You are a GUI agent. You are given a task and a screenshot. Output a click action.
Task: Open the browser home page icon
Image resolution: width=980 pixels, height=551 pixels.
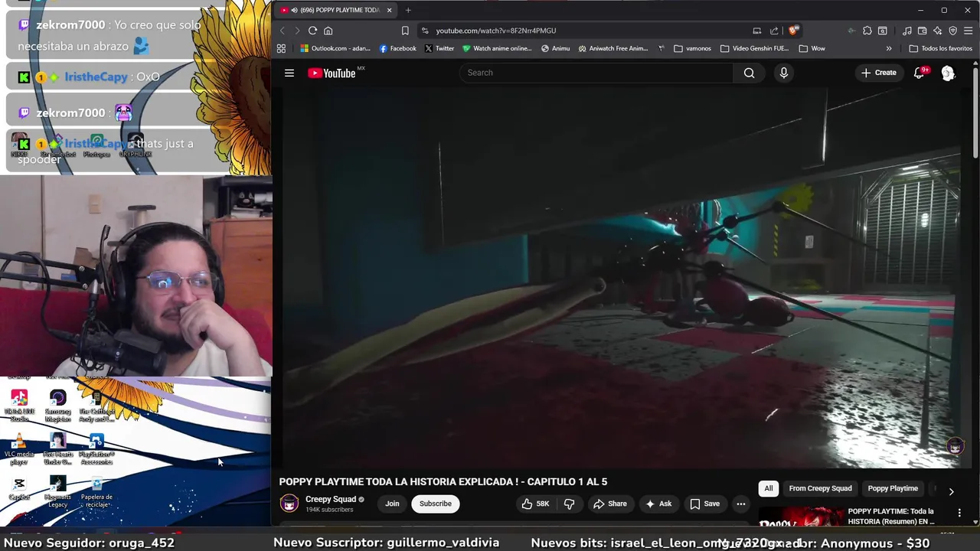pos(328,31)
